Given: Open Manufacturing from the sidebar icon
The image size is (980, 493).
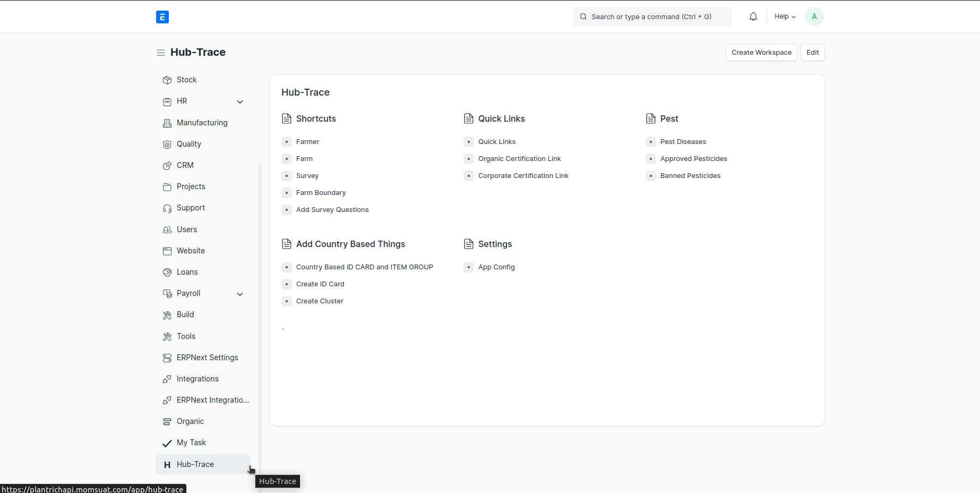Looking at the screenshot, I should click(x=167, y=123).
